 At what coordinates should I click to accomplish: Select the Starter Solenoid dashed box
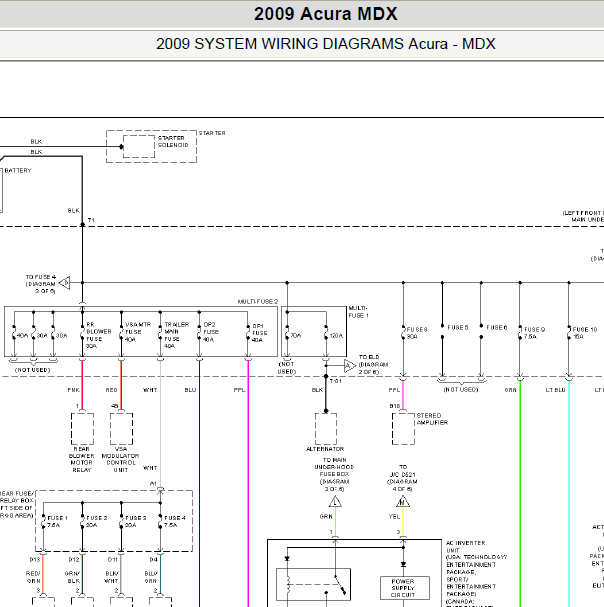pos(139,146)
